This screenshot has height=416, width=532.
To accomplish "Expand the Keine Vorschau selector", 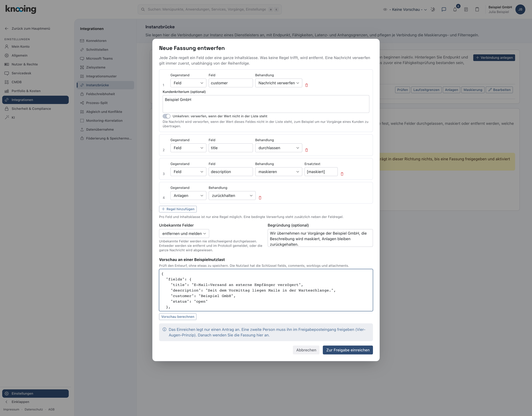I will 405,10.
